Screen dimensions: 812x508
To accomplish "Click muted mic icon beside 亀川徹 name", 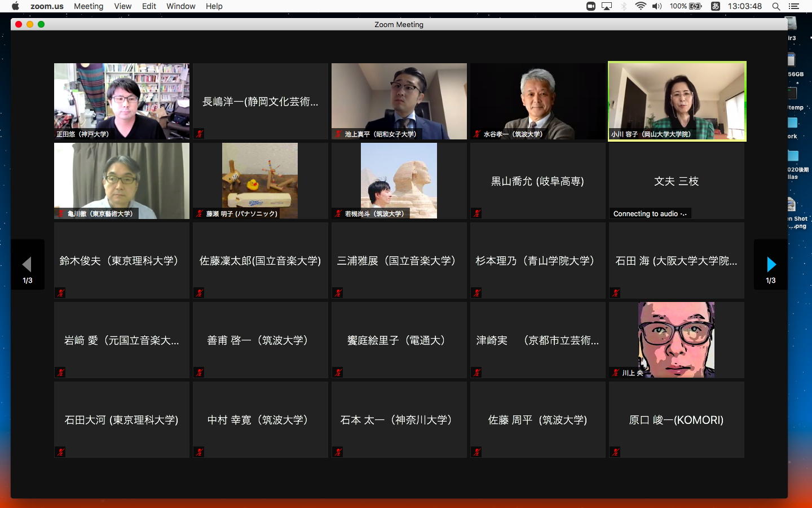I will pyautogui.click(x=61, y=214).
